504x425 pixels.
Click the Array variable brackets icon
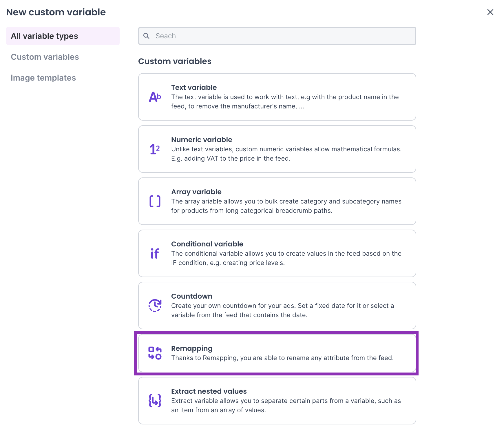point(155,201)
